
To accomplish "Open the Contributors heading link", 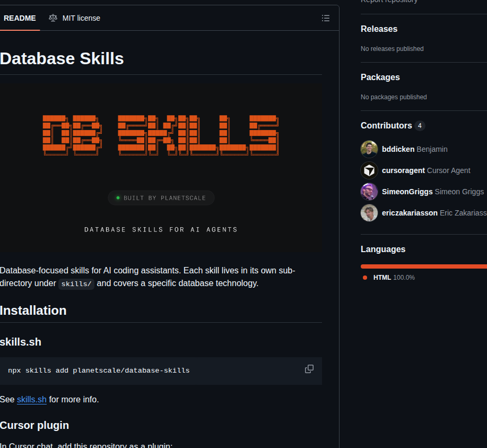I will [393, 125].
